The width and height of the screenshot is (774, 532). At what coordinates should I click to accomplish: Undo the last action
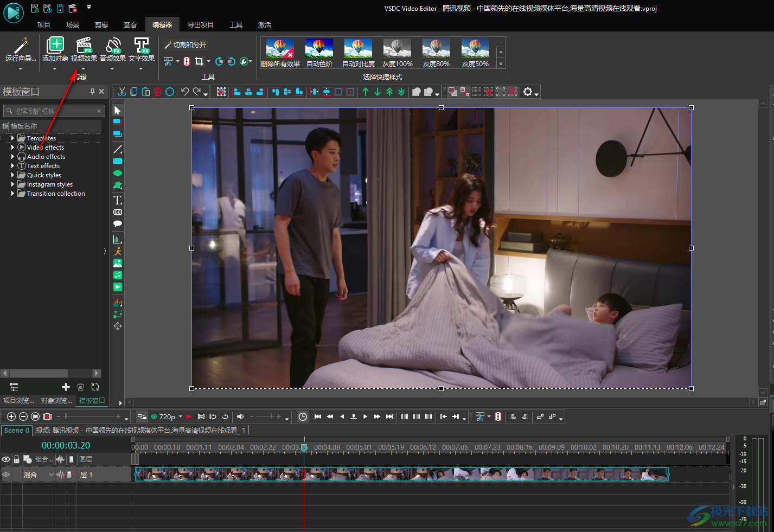point(185,92)
